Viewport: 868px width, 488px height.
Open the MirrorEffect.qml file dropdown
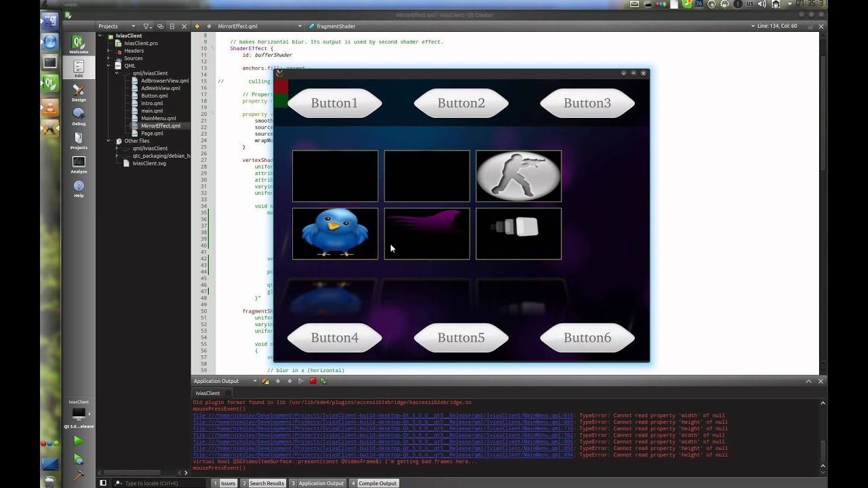pos(259,26)
